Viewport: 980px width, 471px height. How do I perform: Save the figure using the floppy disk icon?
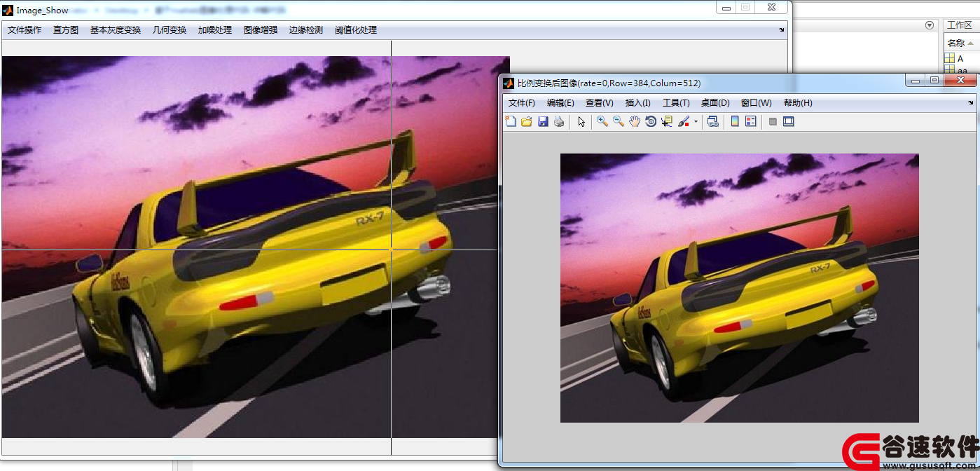point(543,121)
